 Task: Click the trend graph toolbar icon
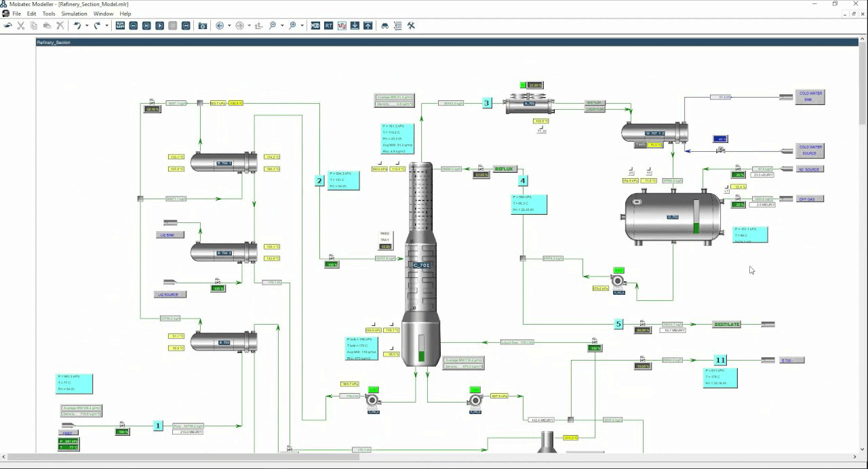click(x=342, y=26)
